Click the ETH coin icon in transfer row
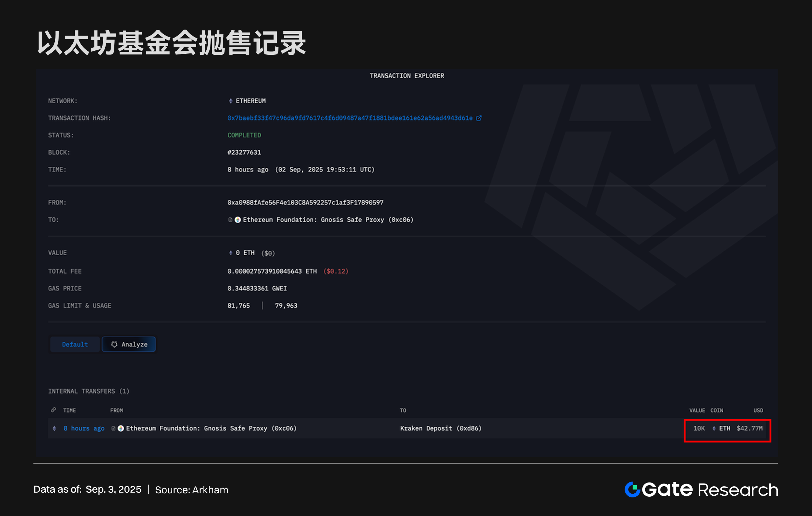This screenshot has width=812, height=516. (714, 428)
